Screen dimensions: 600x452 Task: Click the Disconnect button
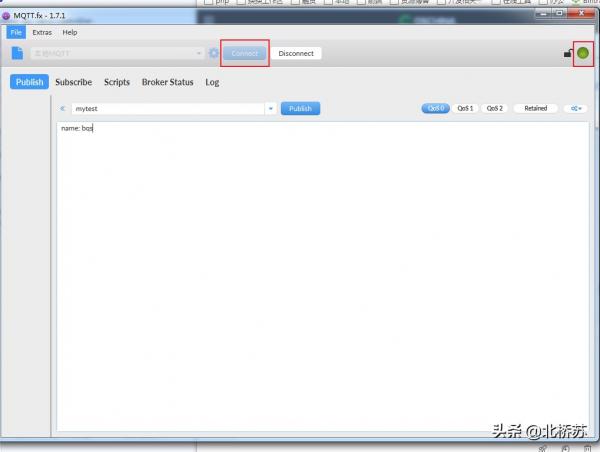[x=296, y=53]
